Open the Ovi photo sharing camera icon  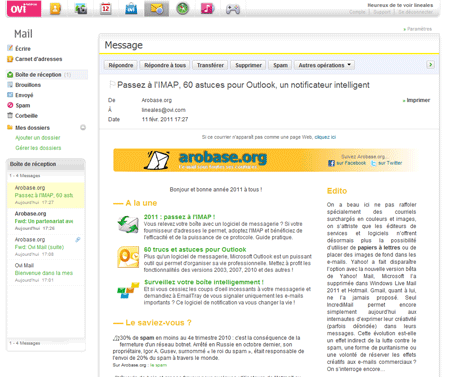click(81, 9)
